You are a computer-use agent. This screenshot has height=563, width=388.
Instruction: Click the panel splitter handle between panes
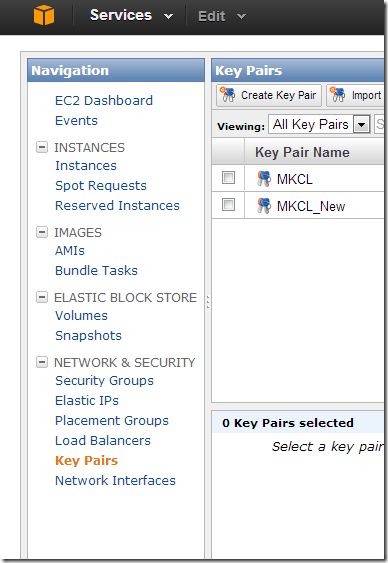point(208,302)
